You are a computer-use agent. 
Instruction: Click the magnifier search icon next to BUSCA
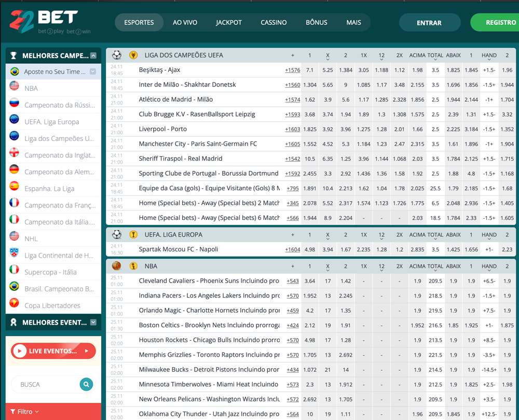(86, 384)
